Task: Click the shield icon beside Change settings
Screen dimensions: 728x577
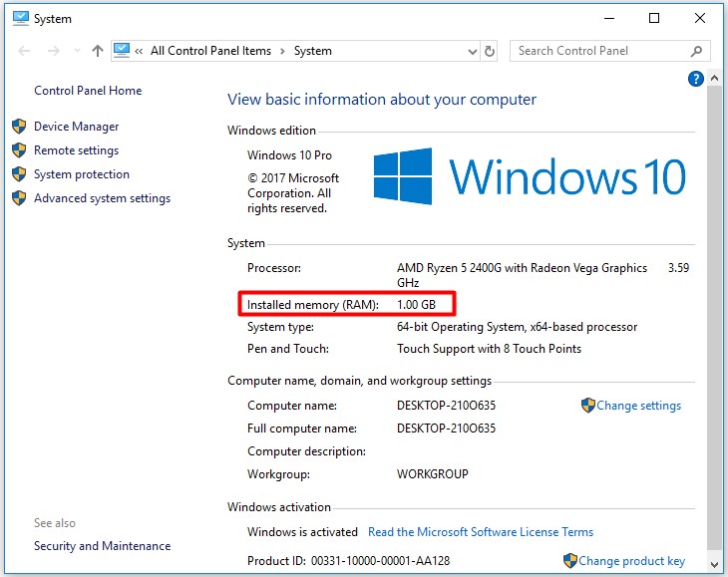Action: (587, 405)
